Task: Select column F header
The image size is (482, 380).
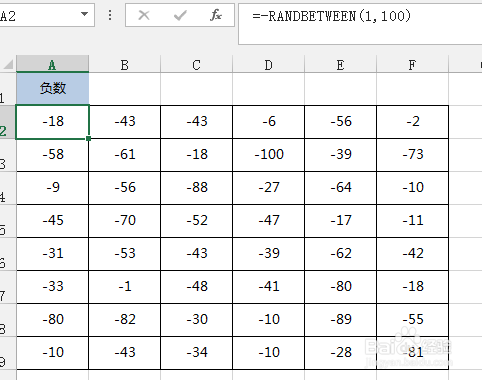Action: pyautogui.click(x=412, y=64)
